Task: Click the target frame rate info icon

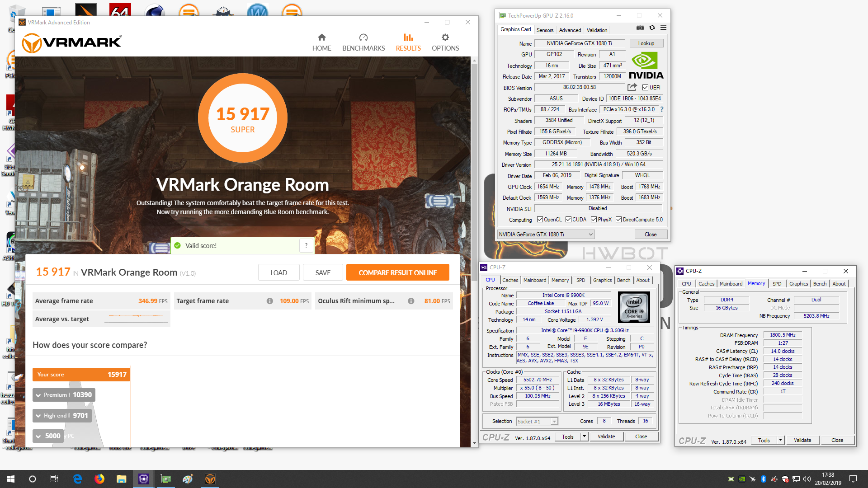Action: [269, 301]
